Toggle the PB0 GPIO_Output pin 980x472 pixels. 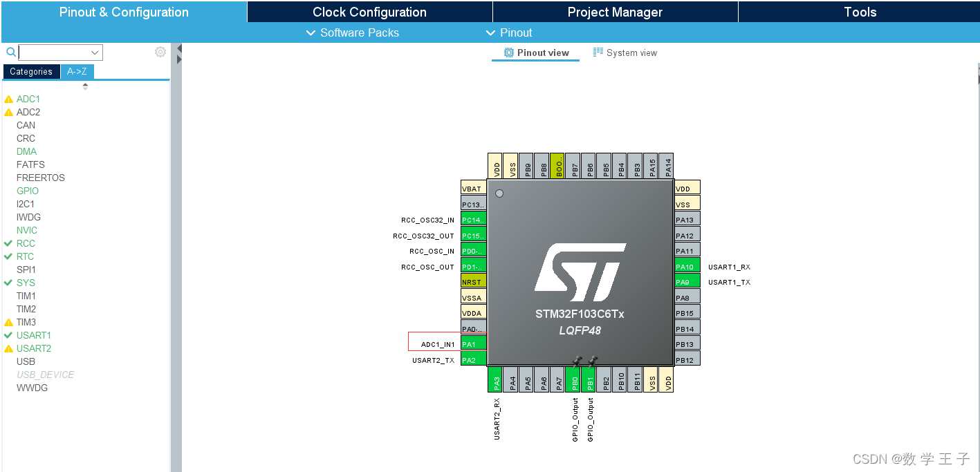click(573, 379)
